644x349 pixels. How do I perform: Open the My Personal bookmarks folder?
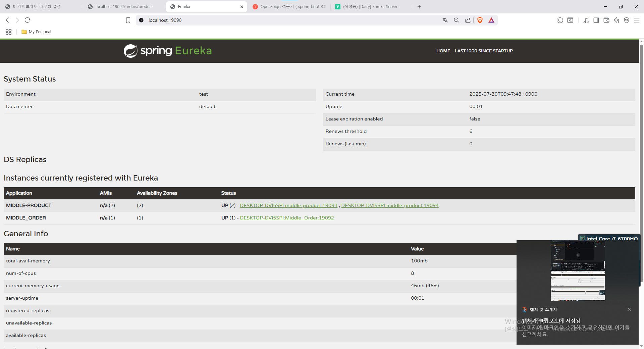36,32
